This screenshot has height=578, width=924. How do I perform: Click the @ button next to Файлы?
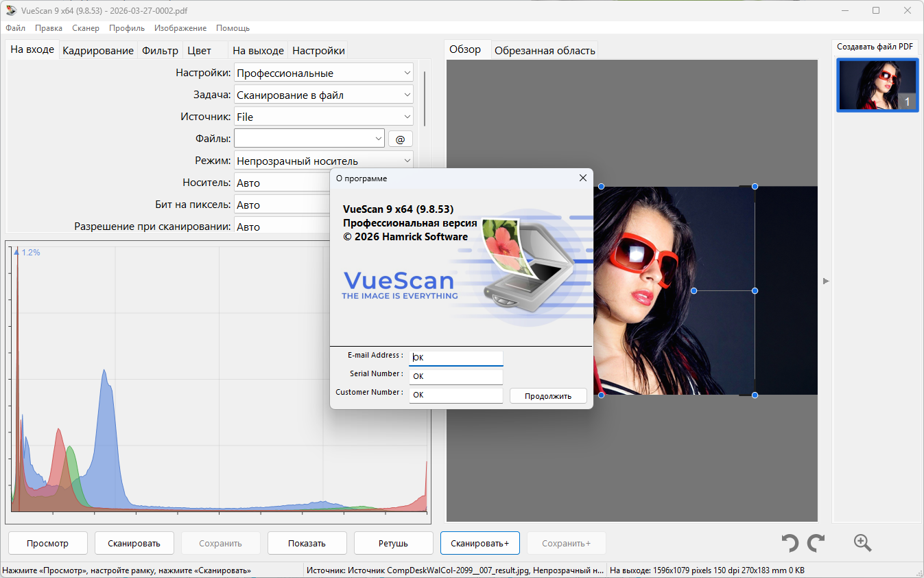[401, 139]
